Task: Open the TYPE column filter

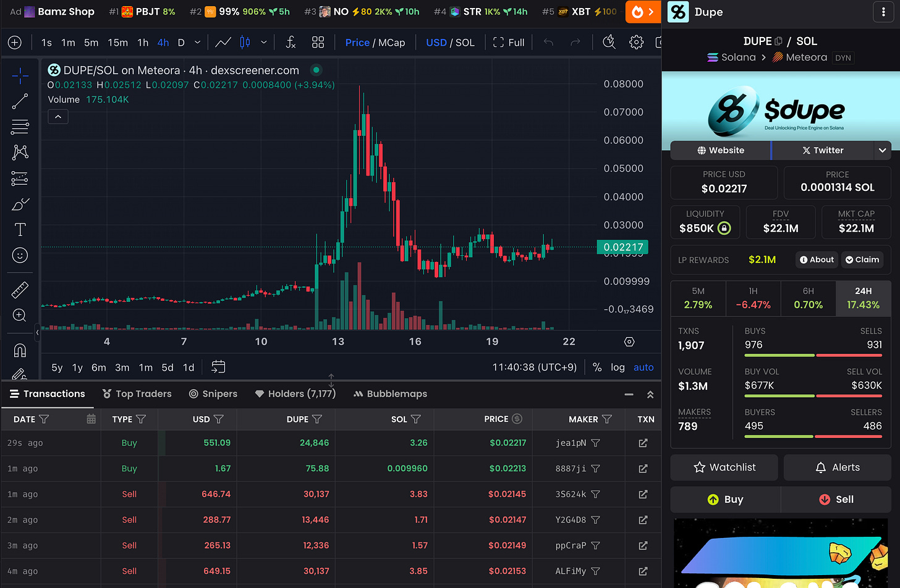Action: [141, 419]
